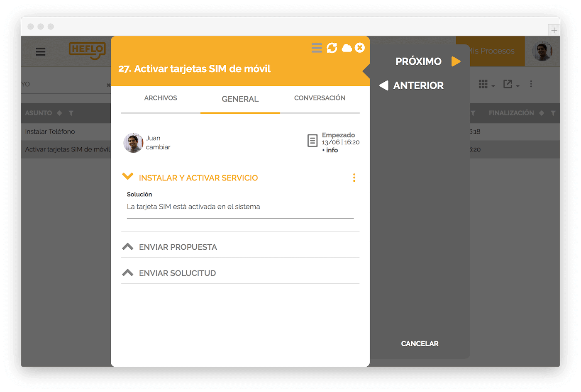The width and height of the screenshot is (581, 392).
Task: Switch to the GENERAL tab
Action: point(240,99)
